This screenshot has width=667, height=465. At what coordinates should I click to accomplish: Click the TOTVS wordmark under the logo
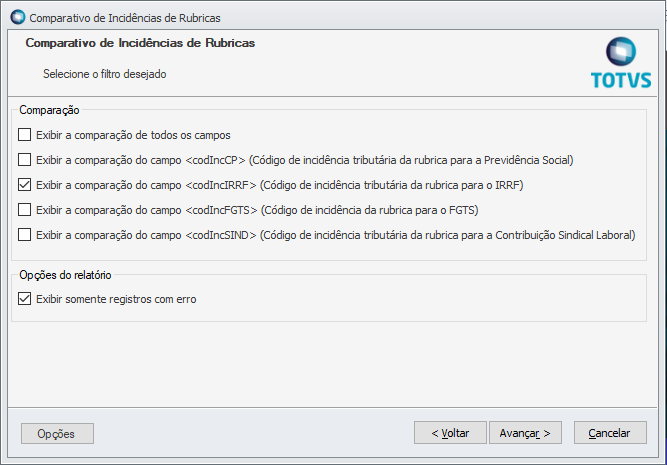click(x=621, y=80)
